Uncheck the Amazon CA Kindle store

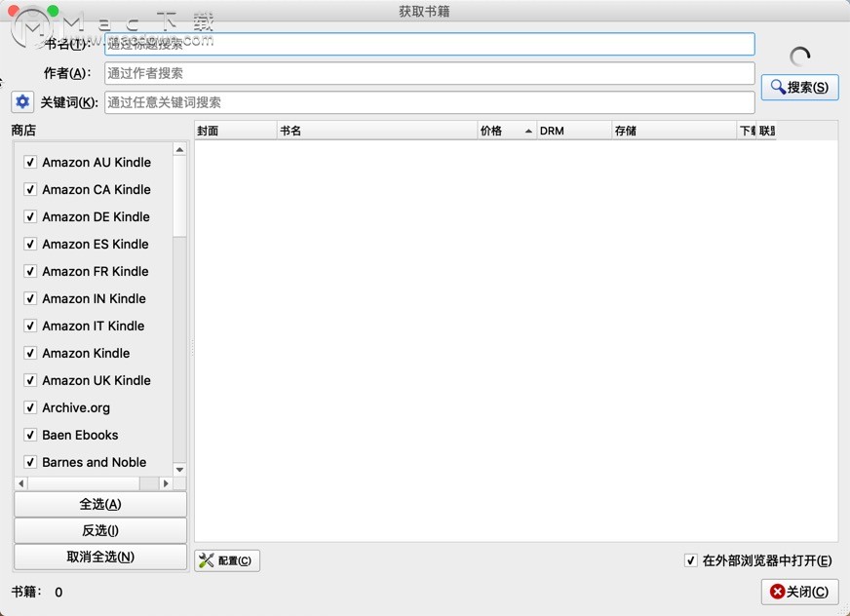pos(30,189)
